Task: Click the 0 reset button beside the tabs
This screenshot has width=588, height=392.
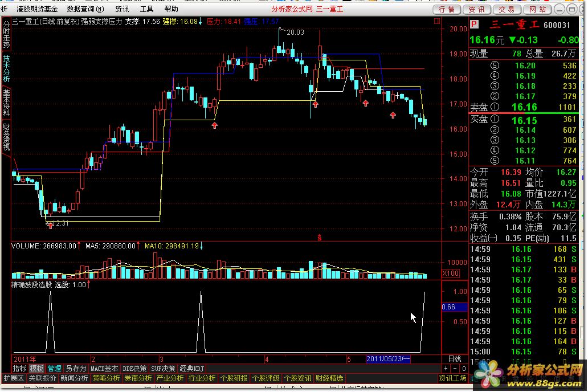Action: [463, 369]
